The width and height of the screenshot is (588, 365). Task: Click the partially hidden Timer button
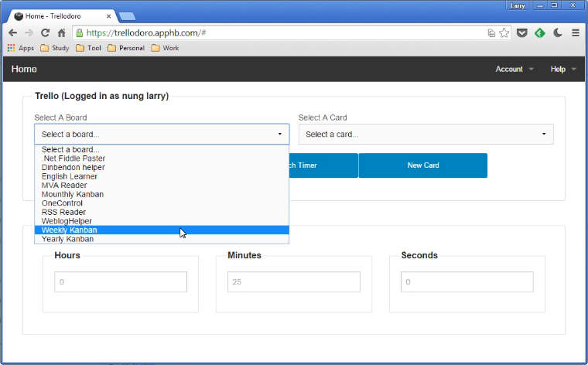(x=323, y=165)
